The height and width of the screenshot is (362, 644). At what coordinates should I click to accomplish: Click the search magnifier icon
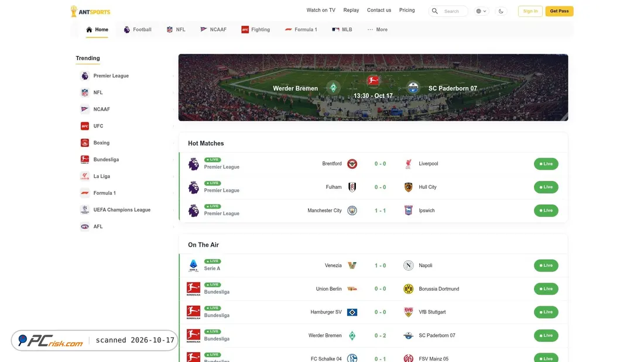click(434, 11)
